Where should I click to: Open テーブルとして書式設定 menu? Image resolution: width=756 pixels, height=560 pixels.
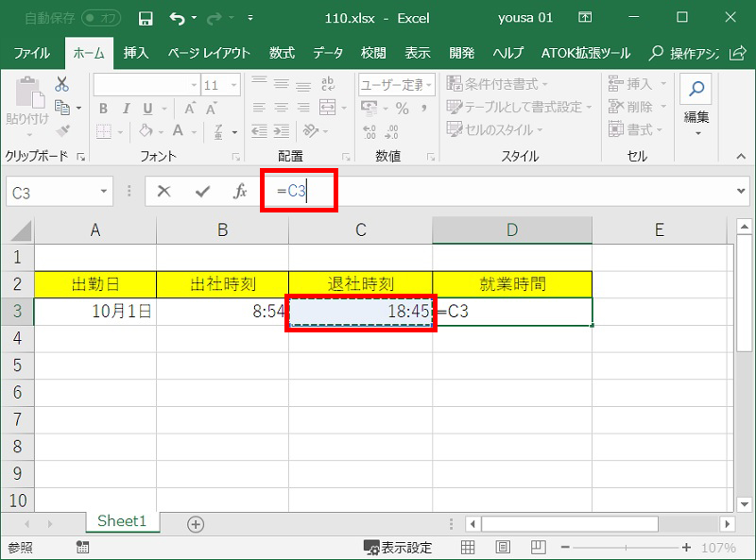click(x=519, y=107)
